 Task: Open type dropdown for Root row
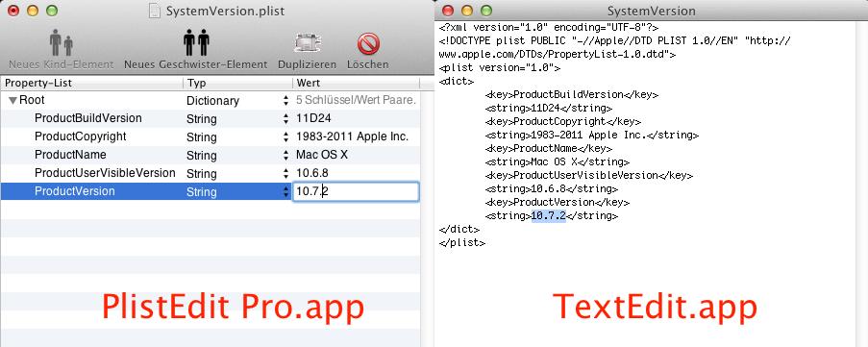click(x=285, y=101)
